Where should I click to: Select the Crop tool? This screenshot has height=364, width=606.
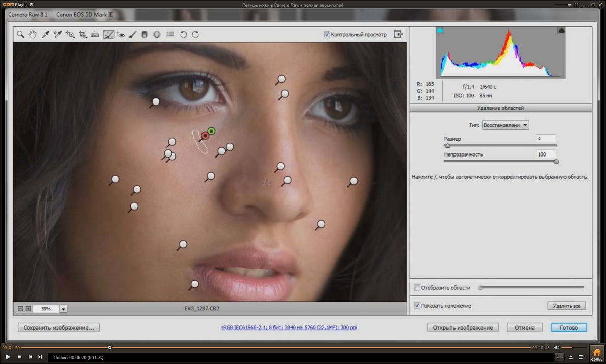click(83, 34)
